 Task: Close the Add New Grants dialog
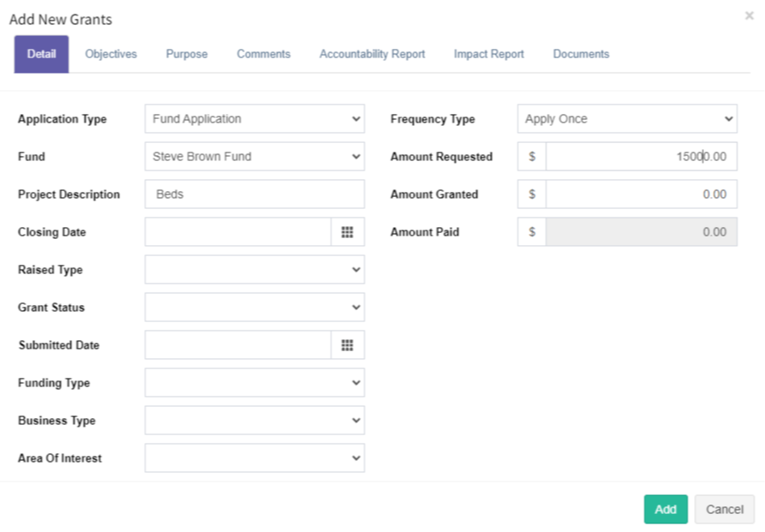750,15
